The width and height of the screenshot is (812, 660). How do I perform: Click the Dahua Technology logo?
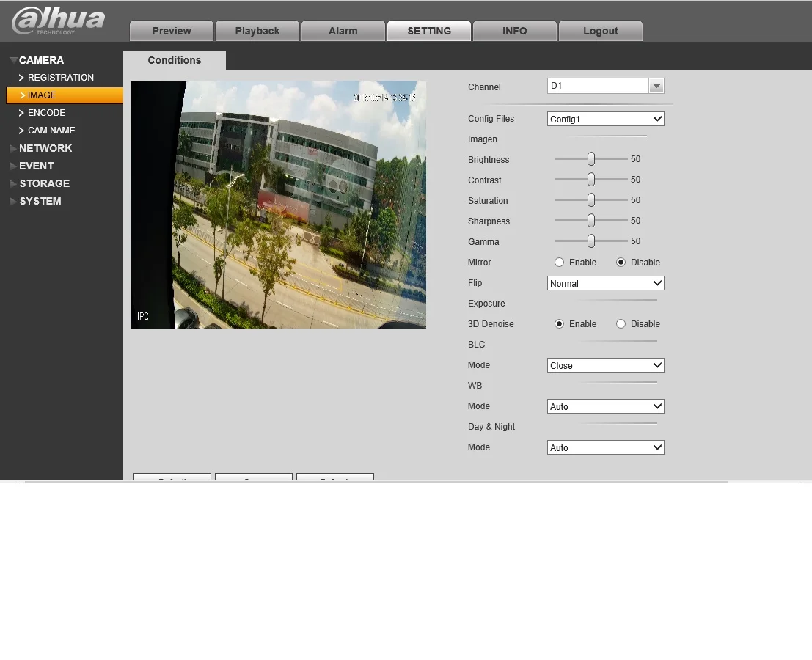pos(58,21)
